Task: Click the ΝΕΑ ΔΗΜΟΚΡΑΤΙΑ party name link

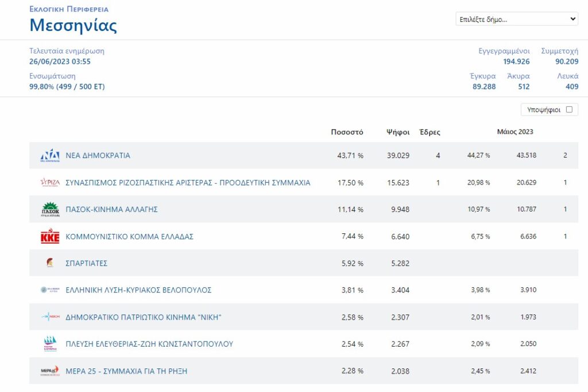Action: click(98, 155)
